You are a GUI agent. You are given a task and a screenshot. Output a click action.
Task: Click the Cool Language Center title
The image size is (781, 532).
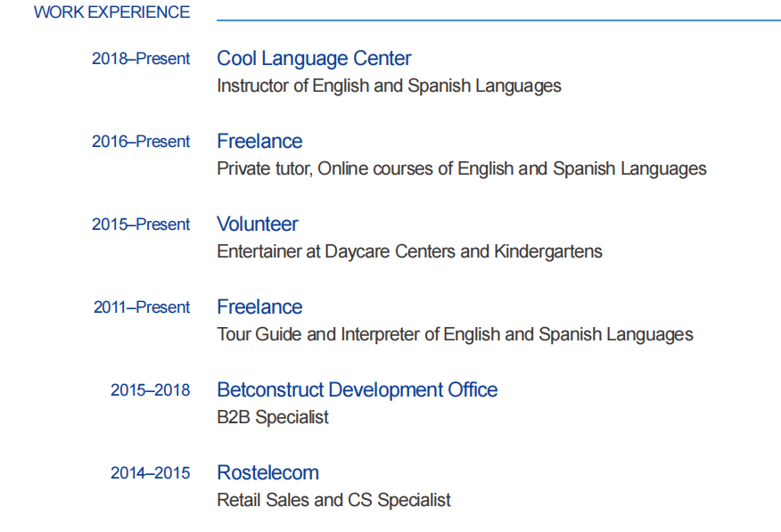(314, 59)
